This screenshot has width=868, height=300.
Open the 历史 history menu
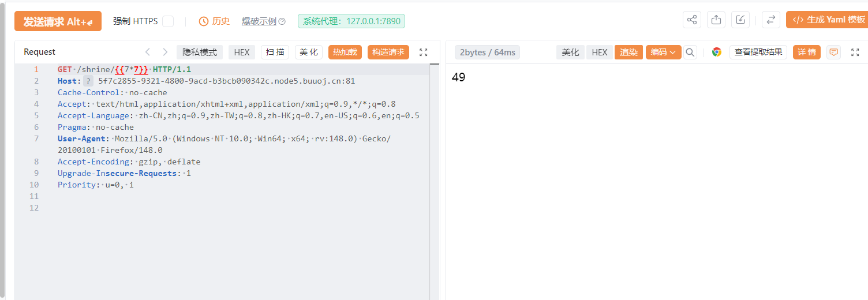click(214, 21)
